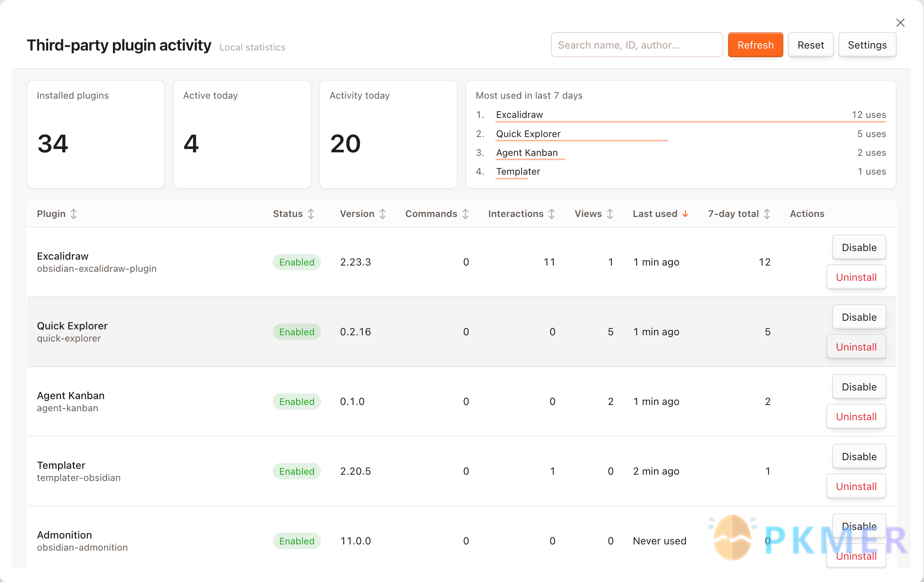
Task: Click the 12 uses count for Excalidraw
Action: (x=869, y=115)
